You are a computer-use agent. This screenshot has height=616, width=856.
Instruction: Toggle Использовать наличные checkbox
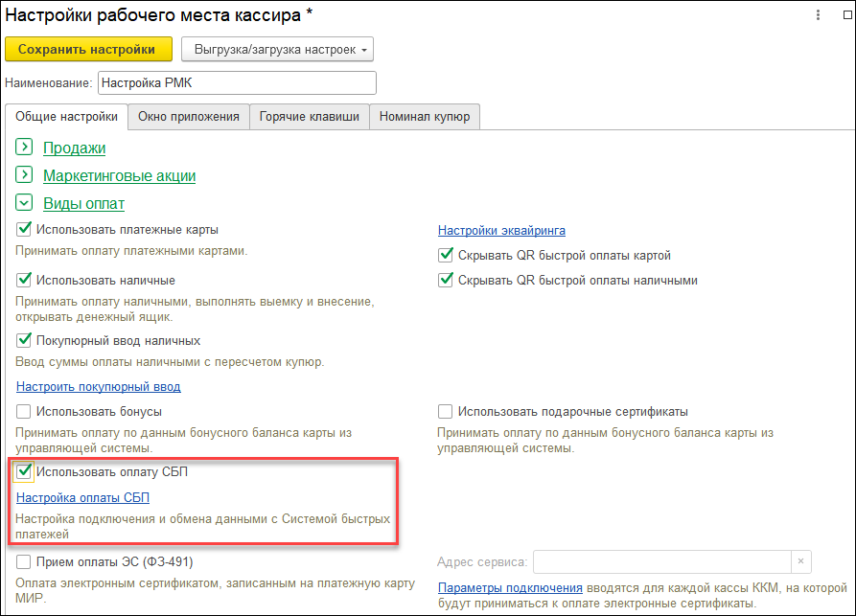tap(25, 281)
